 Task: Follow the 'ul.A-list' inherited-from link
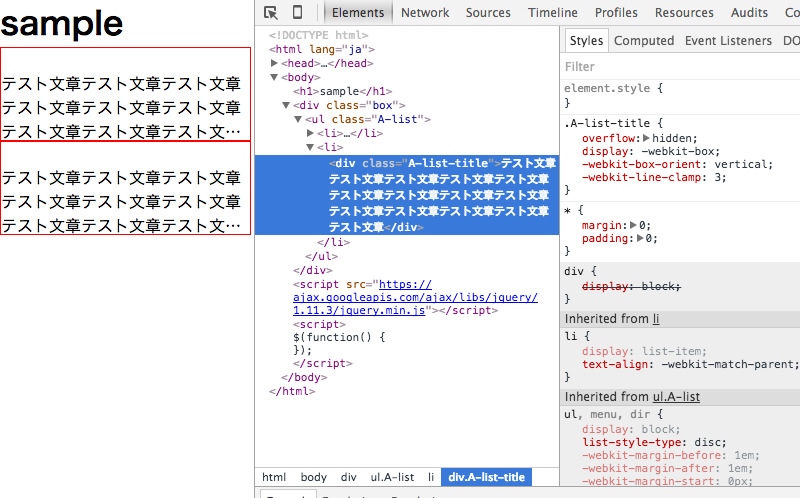pyautogui.click(x=676, y=397)
